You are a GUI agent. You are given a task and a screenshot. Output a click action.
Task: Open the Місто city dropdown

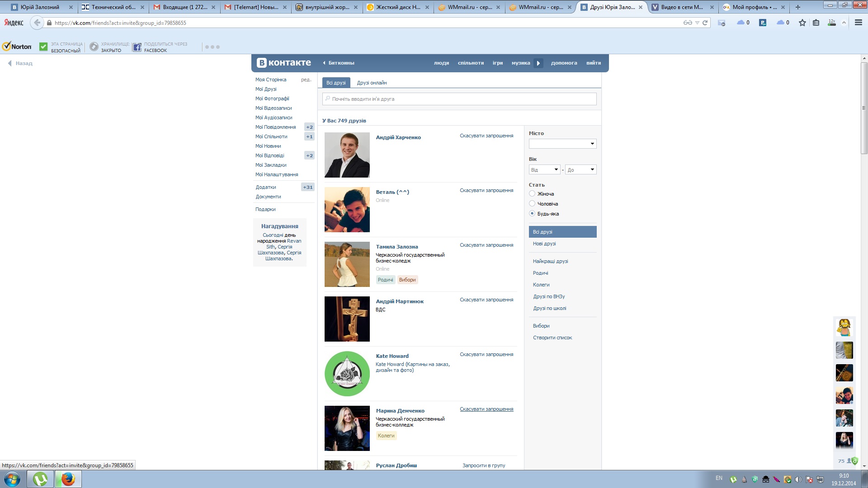pyautogui.click(x=562, y=144)
